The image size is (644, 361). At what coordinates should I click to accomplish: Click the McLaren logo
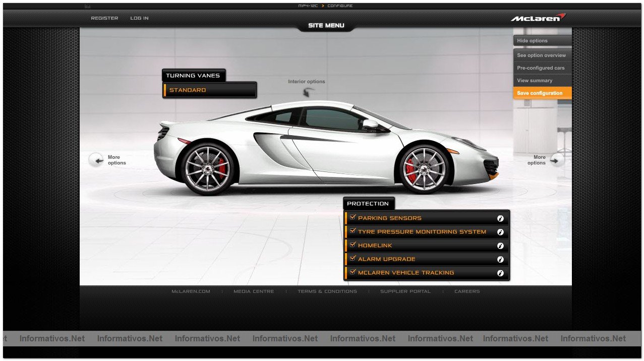538,18
